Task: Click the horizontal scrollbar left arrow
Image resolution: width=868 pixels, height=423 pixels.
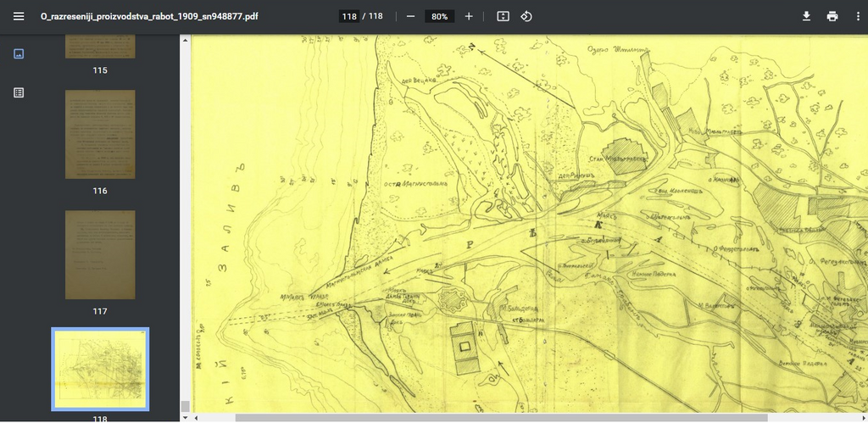Action: [x=196, y=418]
